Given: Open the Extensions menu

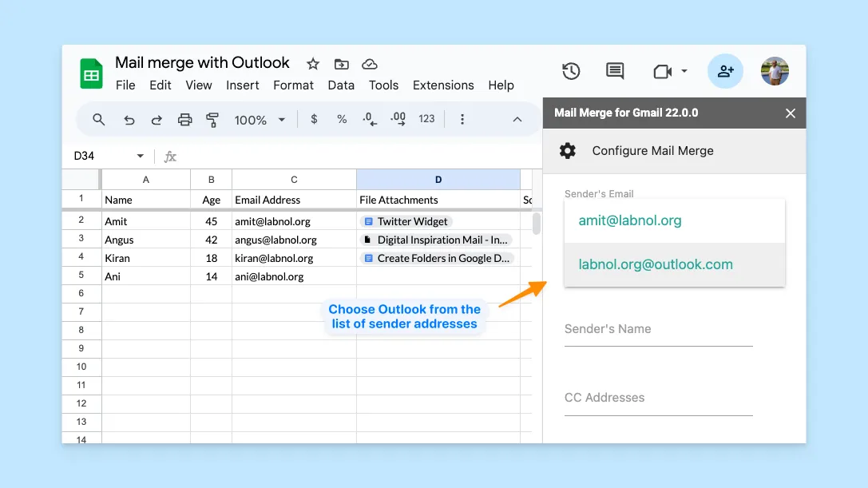Looking at the screenshot, I should [443, 85].
